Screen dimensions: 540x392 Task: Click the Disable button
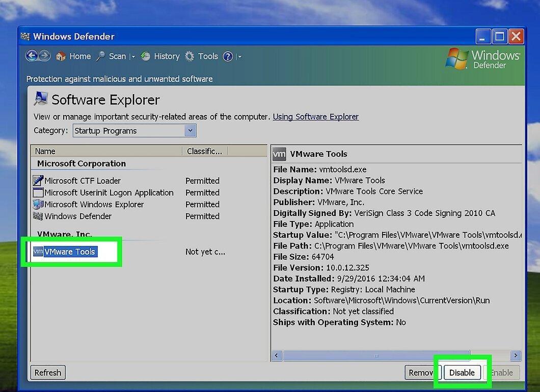tap(462, 372)
